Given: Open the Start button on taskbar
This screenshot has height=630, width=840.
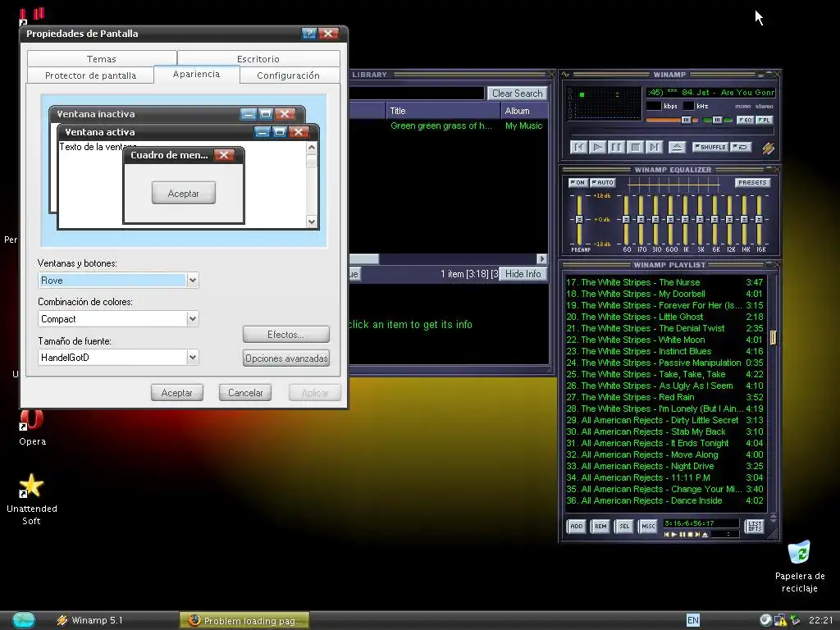Looking at the screenshot, I should pyautogui.click(x=23, y=620).
